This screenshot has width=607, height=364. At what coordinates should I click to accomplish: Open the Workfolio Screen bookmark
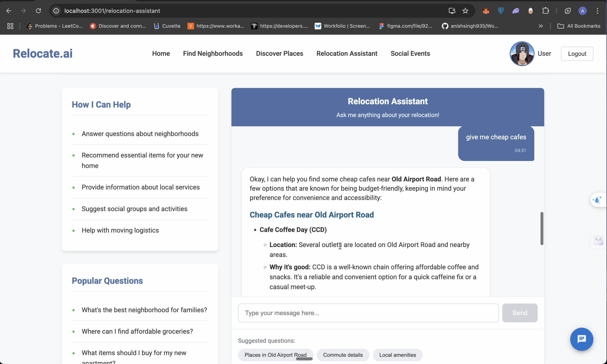[x=342, y=26]
